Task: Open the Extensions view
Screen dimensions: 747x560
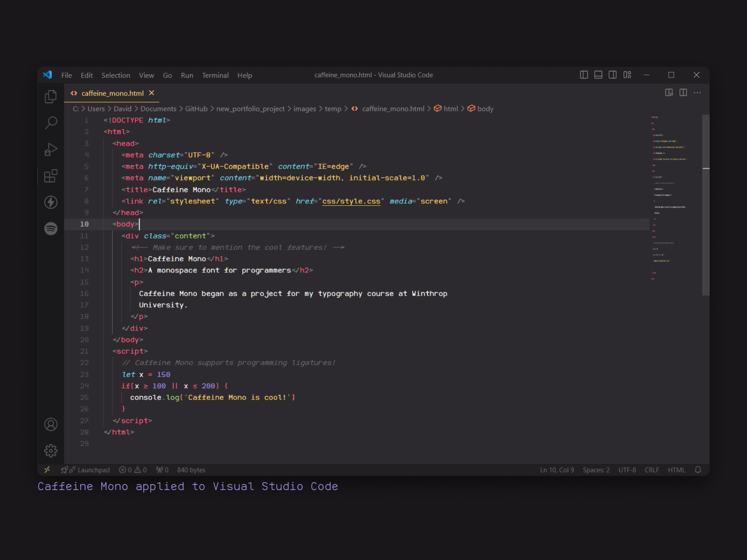Action: point(50,176)
